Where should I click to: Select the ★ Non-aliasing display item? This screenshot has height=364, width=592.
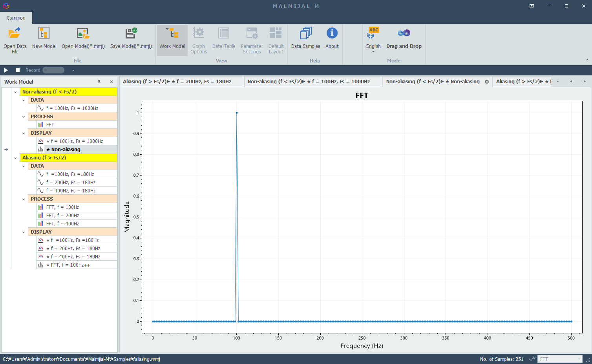tap(77, 149)
